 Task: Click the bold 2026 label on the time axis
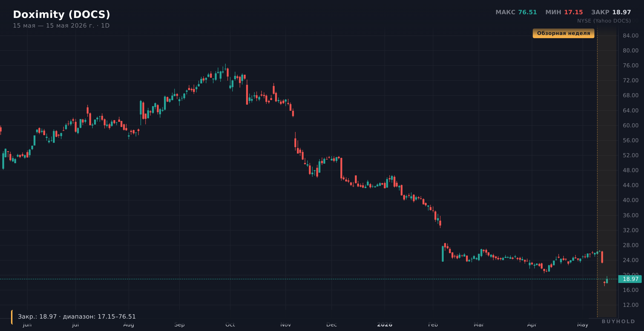385,325
